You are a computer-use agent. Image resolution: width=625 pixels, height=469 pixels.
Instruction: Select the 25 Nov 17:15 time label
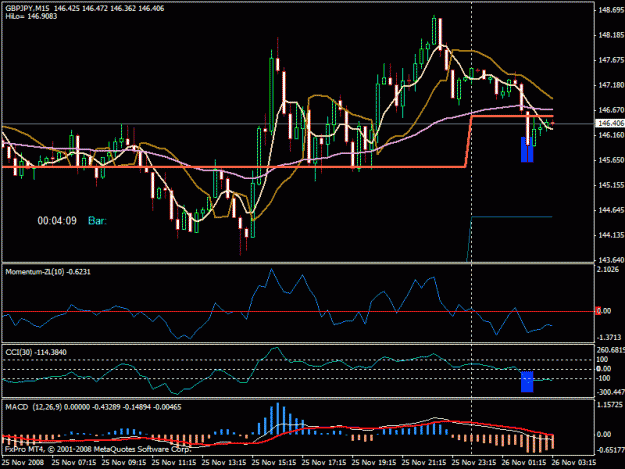tap(324, 463)
